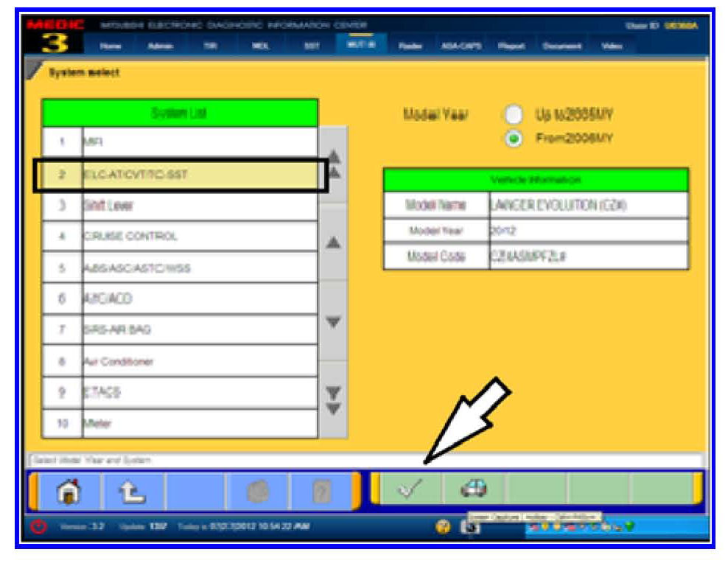Viewport: 728px width, 566px height.
Task: Click the car vehicle icon button
Action: 473,489
